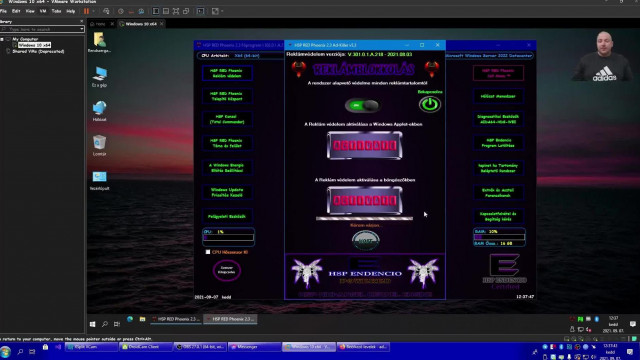
Task: Activate ad protection in Windows applets
Action: click(x=364, y=145)
